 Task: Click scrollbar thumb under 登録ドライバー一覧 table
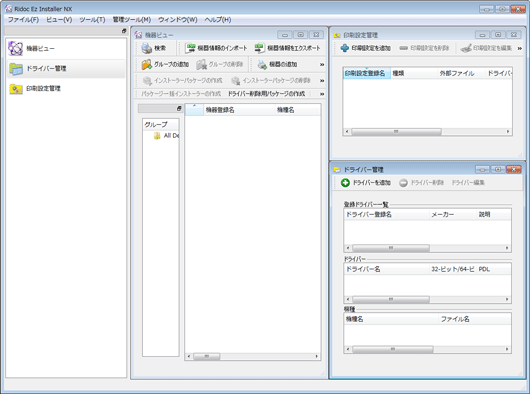[x=391, y=248]
